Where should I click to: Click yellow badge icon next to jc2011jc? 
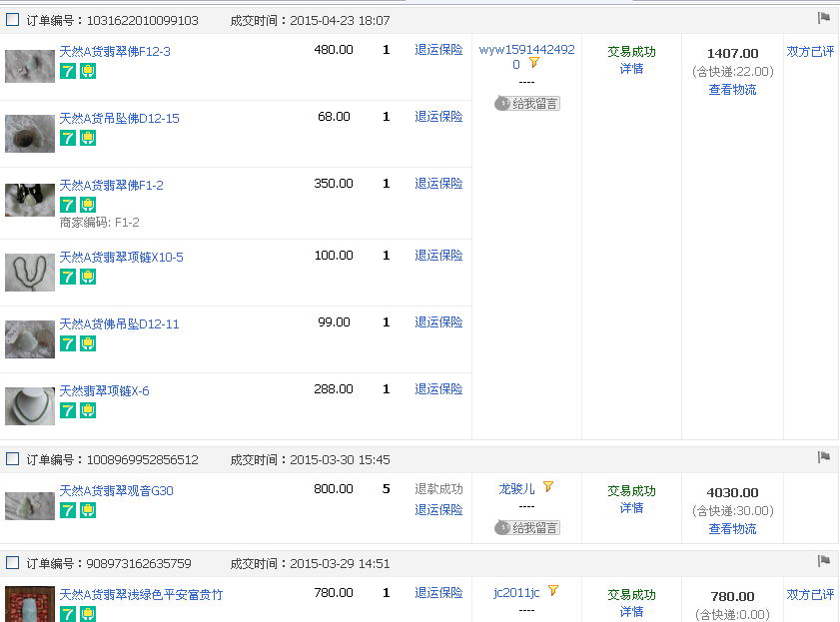tap(553, 591)
